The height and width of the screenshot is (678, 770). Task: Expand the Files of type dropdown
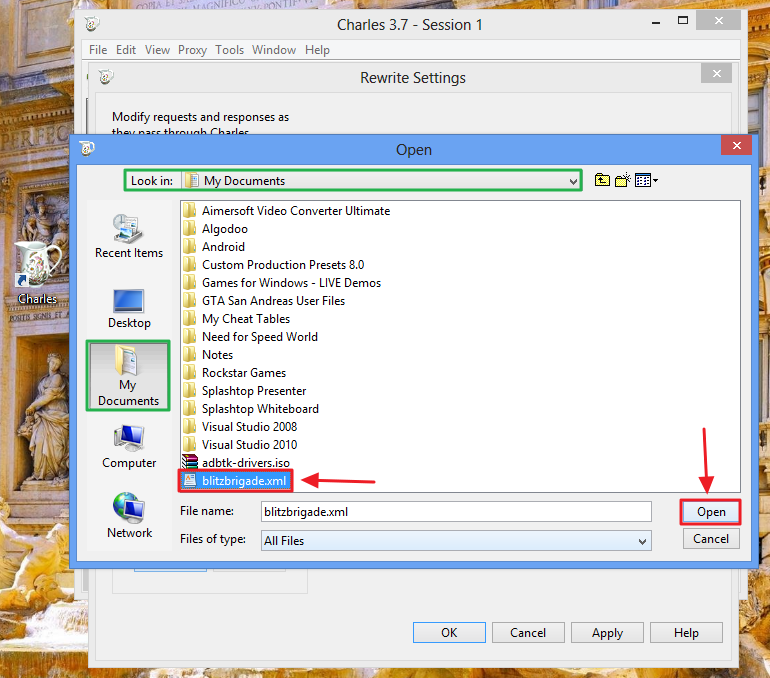[x=642, y=541]
